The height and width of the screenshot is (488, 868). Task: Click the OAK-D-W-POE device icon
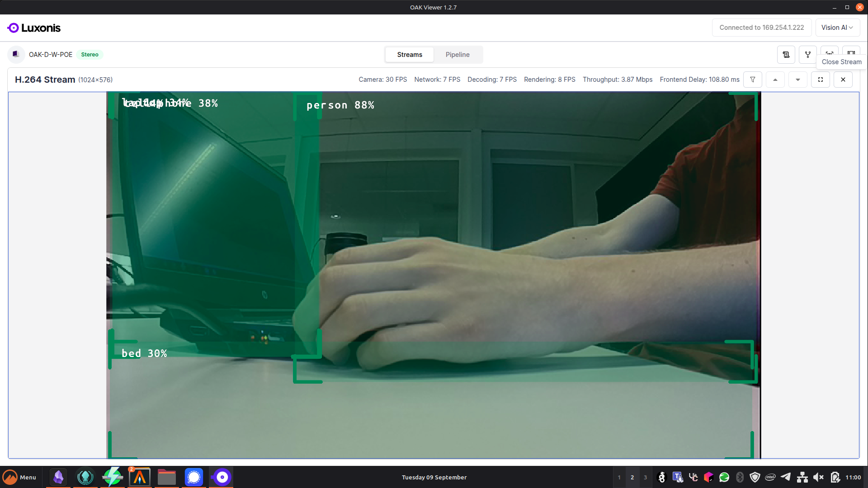pyautogui.click(x=16, y=54)
